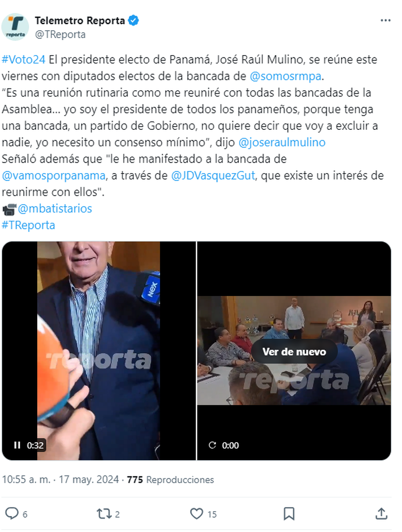The width and height of the screenshot is (402, 532).
Task: Bookmark this tweet
Action: pyautogui.click(x=289, y=514)
